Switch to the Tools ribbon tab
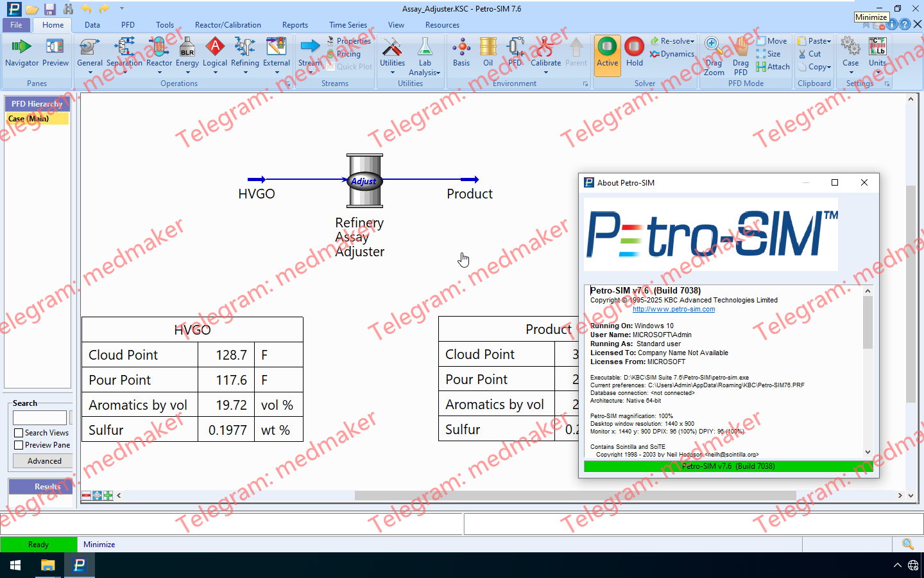 click(165, 25)
